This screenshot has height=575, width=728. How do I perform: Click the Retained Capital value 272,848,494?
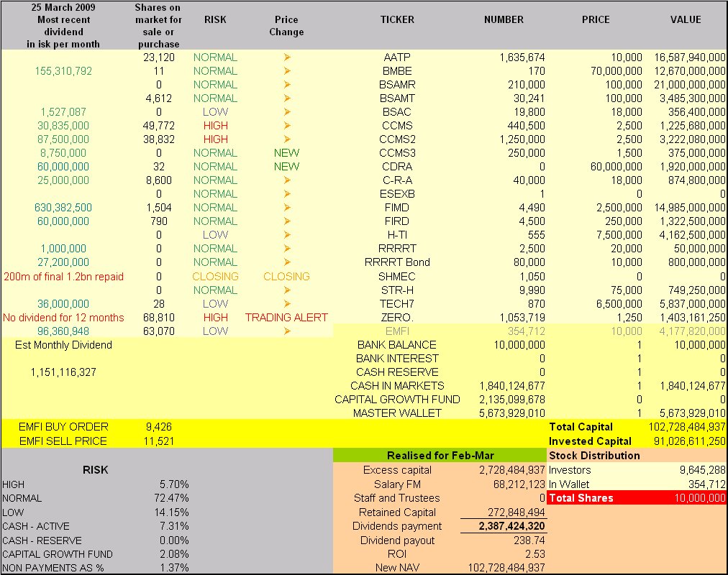(x=516, y=512)
